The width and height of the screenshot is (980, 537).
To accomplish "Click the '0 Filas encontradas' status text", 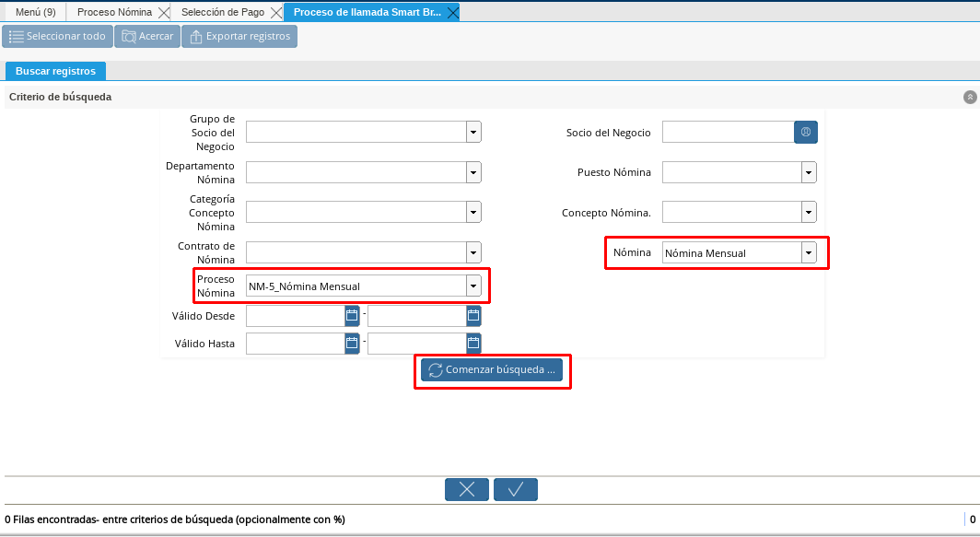I will point(175,519).
